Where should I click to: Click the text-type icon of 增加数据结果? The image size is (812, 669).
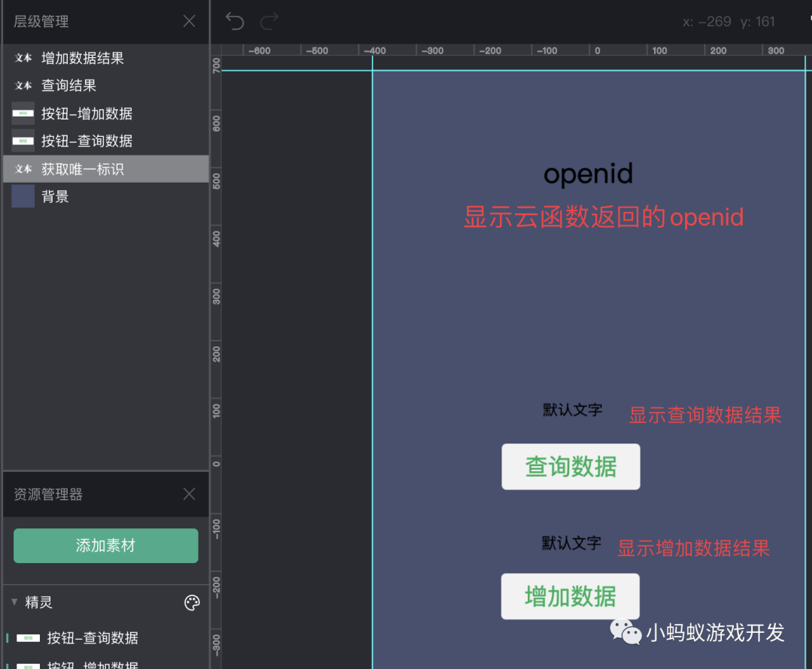point(23,58)
